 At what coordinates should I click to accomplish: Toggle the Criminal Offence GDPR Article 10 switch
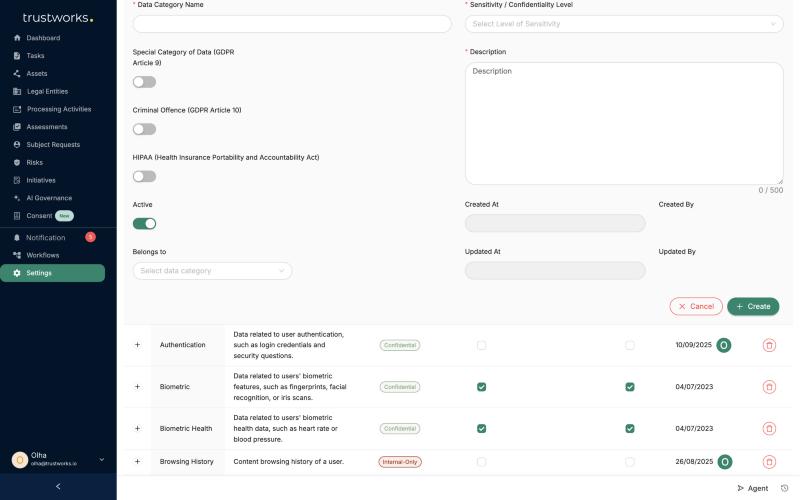pyautogui.click(x=144, y=129)
